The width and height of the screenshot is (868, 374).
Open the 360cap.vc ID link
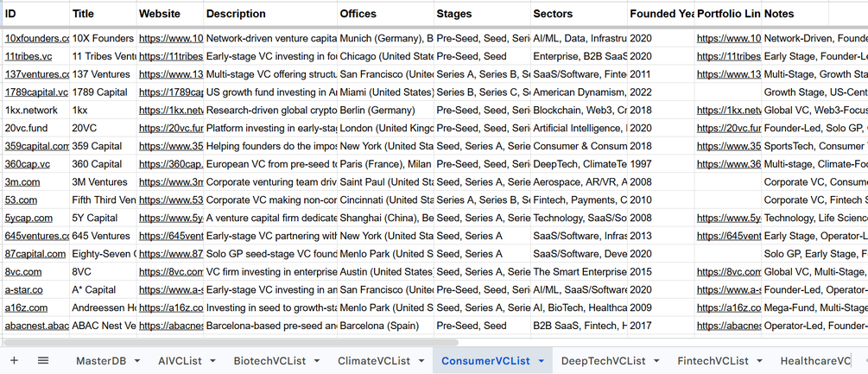(x=28, y=164)
